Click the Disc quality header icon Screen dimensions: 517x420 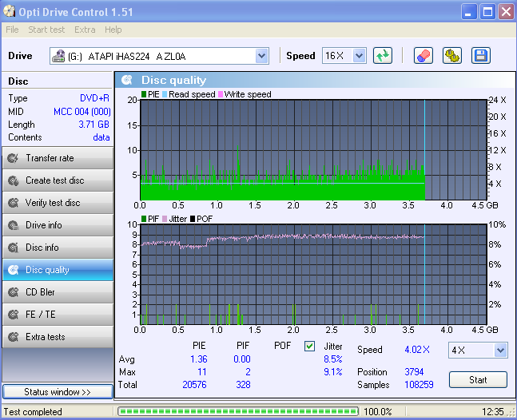click(126, 80)
